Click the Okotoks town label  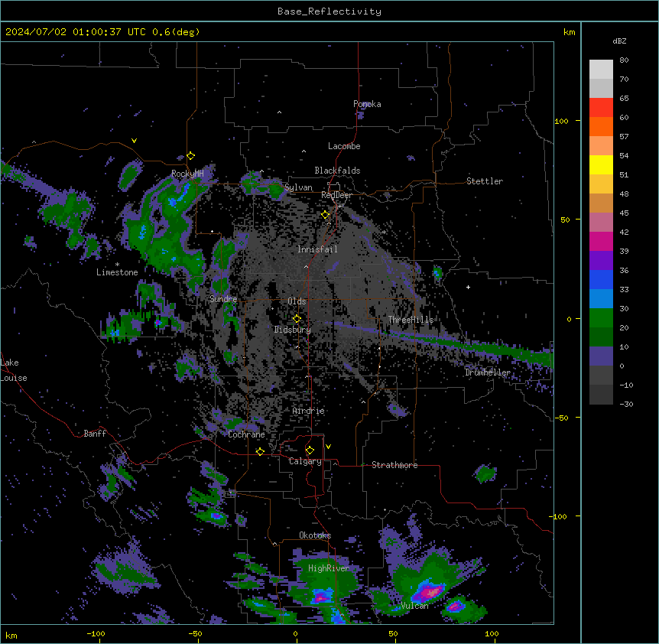[x=315, y=535]
